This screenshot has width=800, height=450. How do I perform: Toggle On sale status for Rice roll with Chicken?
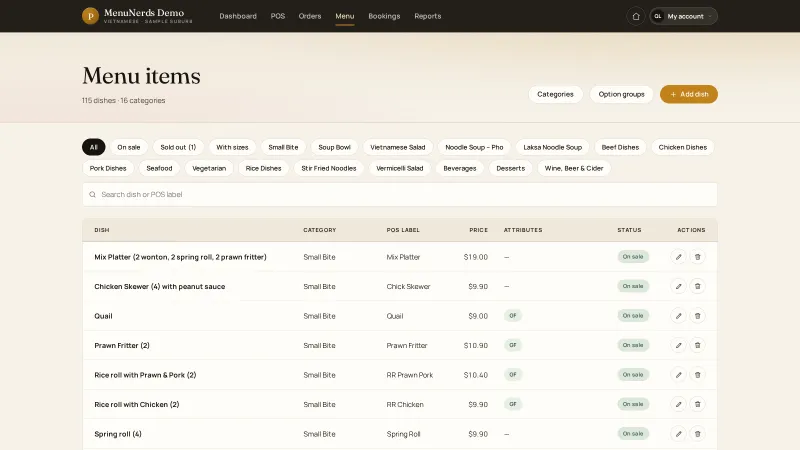point(633,404)
